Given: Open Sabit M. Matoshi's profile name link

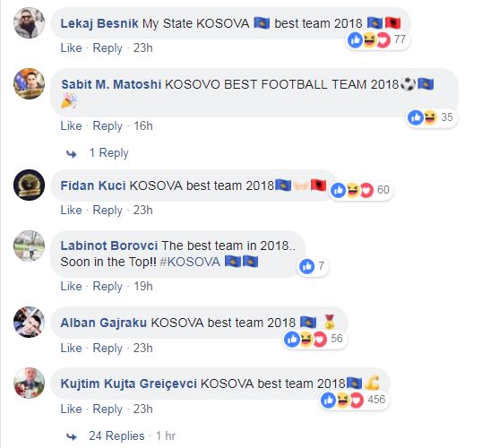Looking at the screenshot, I should point(111,84).
